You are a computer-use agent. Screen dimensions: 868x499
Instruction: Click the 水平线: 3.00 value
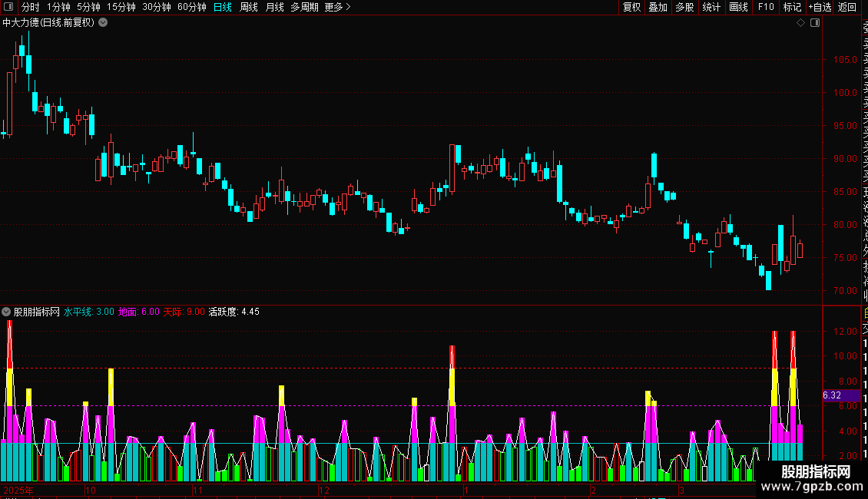(x=89, y=312)
